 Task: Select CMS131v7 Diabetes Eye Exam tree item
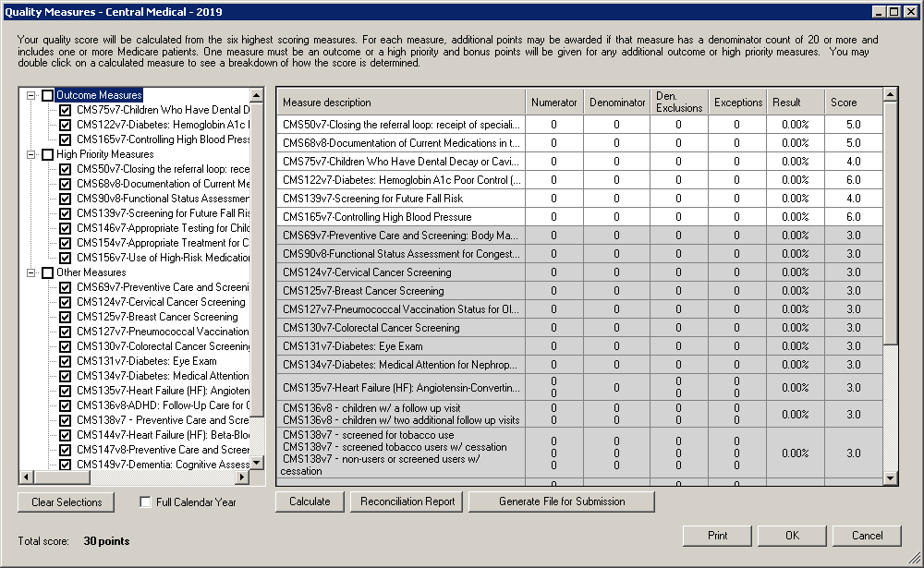(146, 361)
